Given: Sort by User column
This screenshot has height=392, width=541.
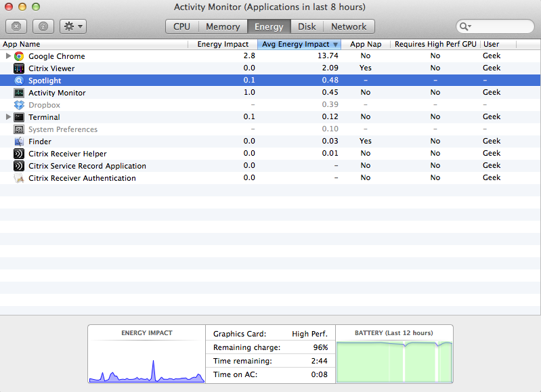Looking at the screenshot, I should (x=498, y=44).
